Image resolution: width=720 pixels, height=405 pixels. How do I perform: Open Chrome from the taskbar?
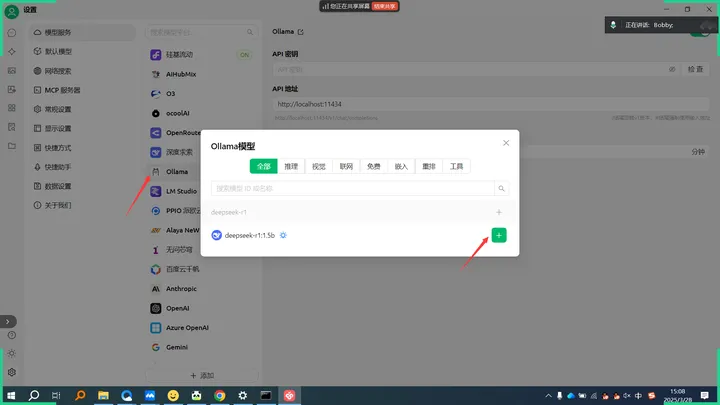(x=219, y=395)
